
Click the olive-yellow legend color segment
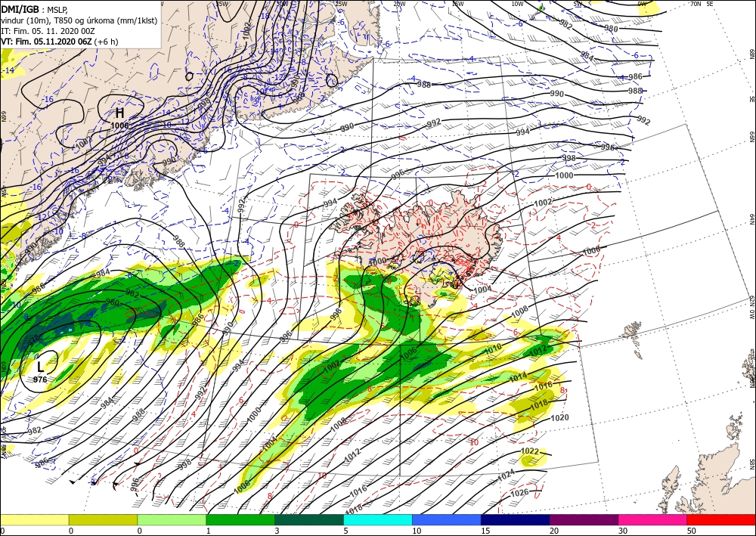coord(103,519)
